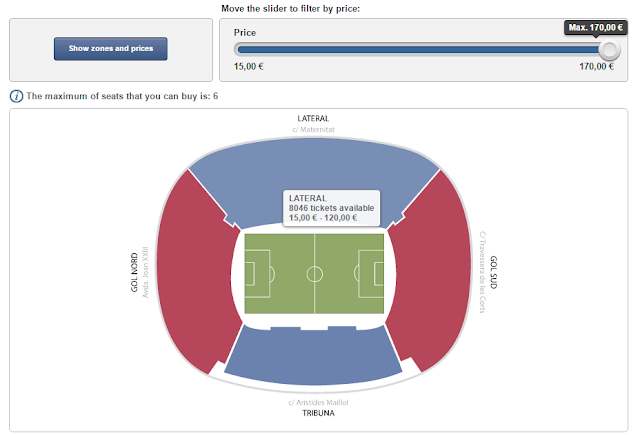
Task: Select the blue Tribuna stand zone
Action: point(313,357)
